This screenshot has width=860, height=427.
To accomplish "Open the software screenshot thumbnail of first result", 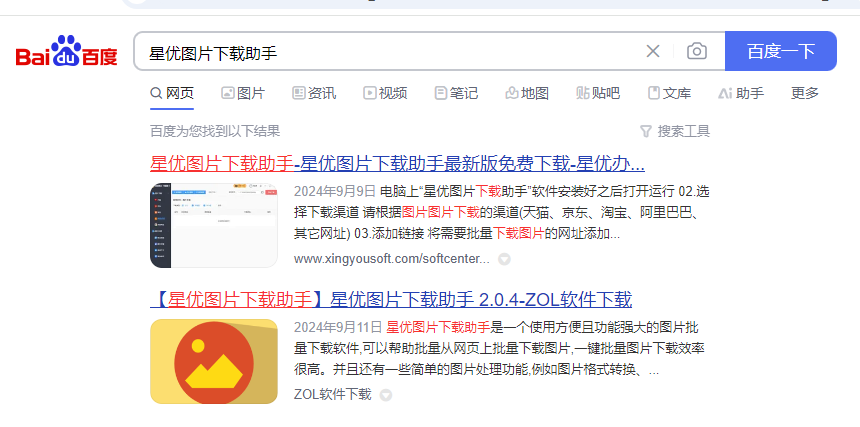I will pyautogui.click(x=214, y=225).
